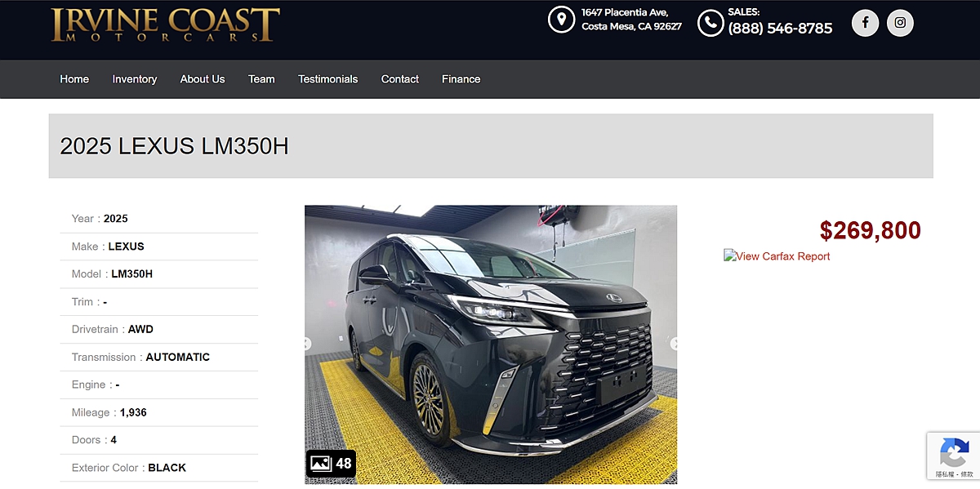
Task: Open the Inventory menu item
Action: 135,79
